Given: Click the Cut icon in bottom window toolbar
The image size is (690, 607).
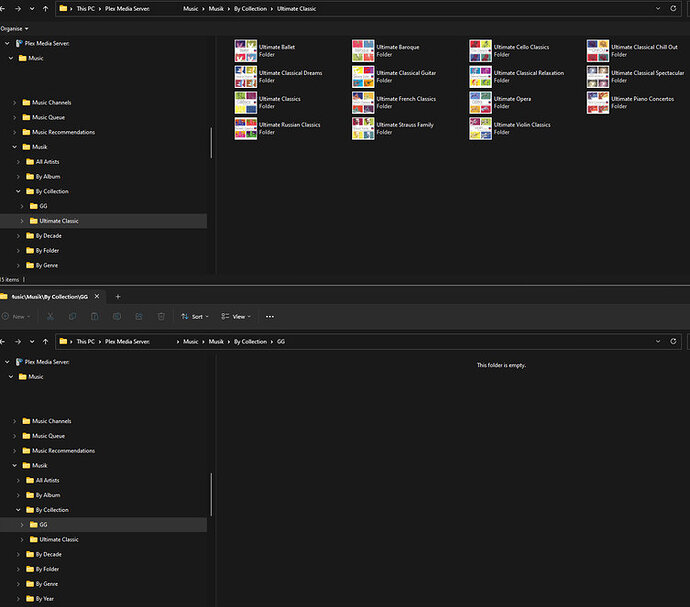Looking at the screenshot, I should pyautogui.click(x=50, y=316).
